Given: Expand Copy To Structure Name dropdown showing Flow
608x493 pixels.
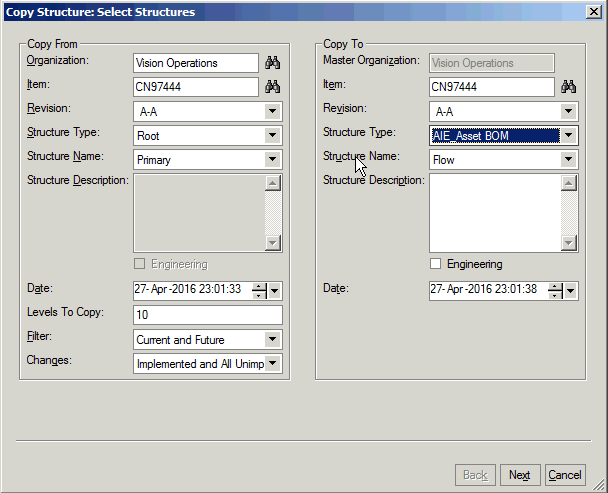Looking at the screenshot, I should tap(568, 159).
